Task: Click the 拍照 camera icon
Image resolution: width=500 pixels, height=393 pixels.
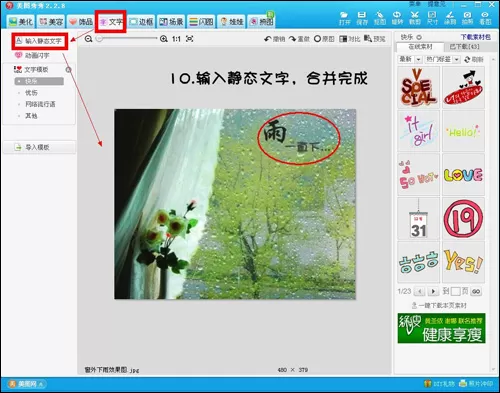Action: coord(467,18)
